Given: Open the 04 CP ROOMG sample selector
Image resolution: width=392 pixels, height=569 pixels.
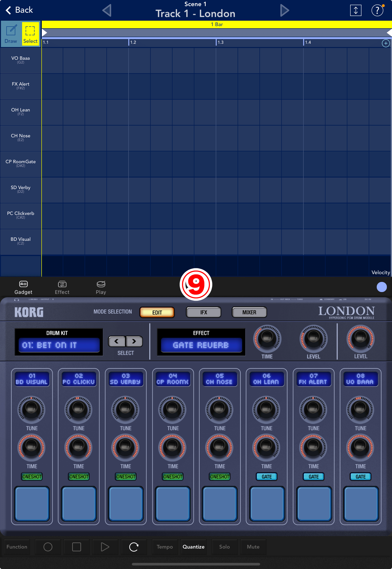Looking at the screenshot, I should pyautogui.click(x=173, y=379).
